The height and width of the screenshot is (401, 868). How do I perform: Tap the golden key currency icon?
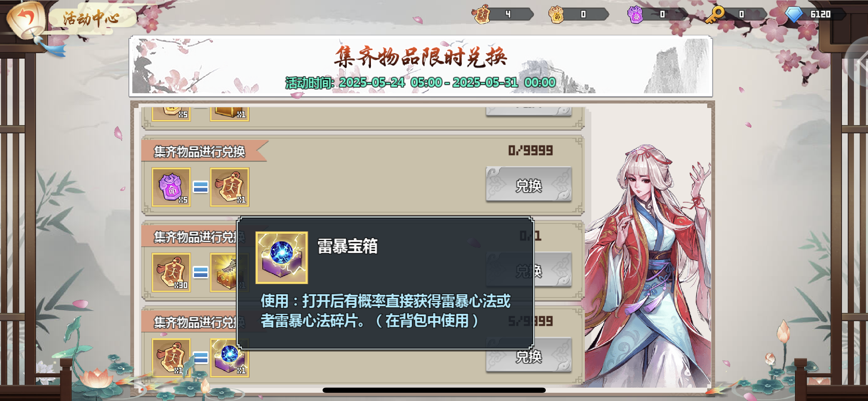[715, 14]
